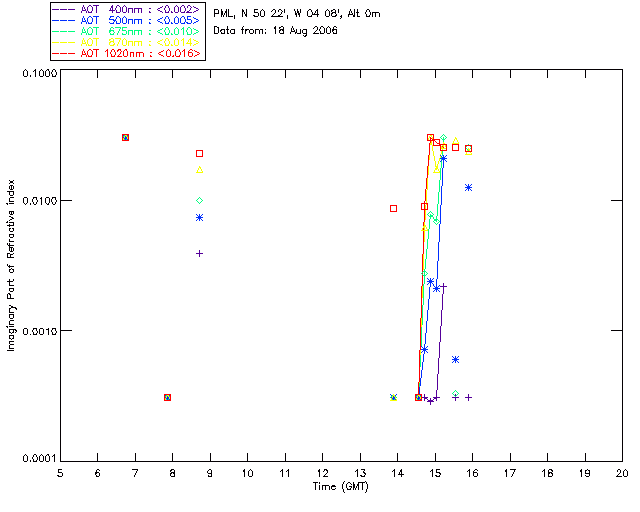Click the 'Time (GMT)' axis title
The height and width of the screenshot is (512, 640).
click(341, 487)
